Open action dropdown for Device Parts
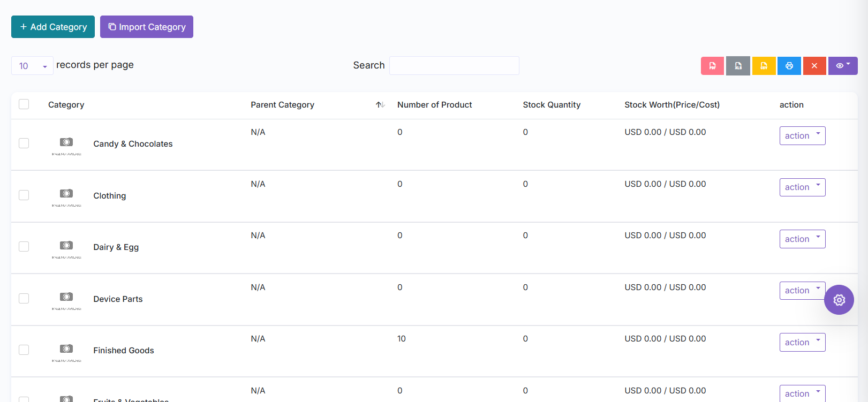868x402 pixels. pyautogui.click(x=802, y=291)
